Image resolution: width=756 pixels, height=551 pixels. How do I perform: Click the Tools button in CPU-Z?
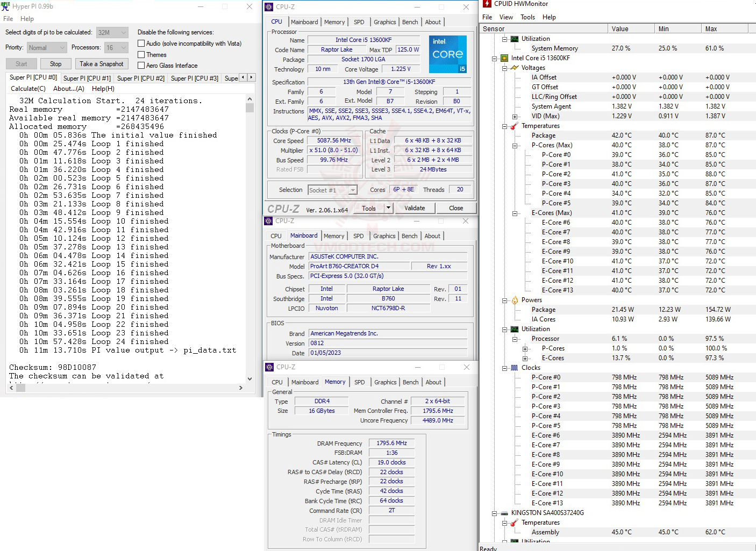(x=369, y=208)
